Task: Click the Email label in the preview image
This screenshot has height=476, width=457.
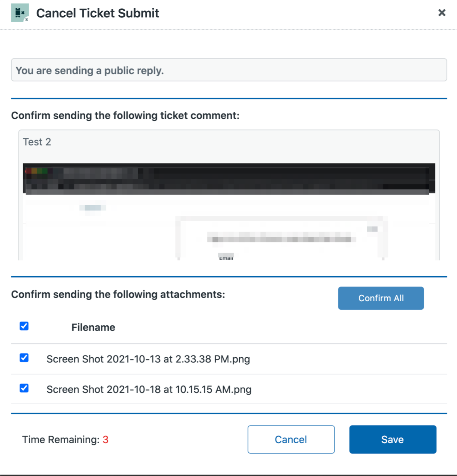Action: [226, 257]
